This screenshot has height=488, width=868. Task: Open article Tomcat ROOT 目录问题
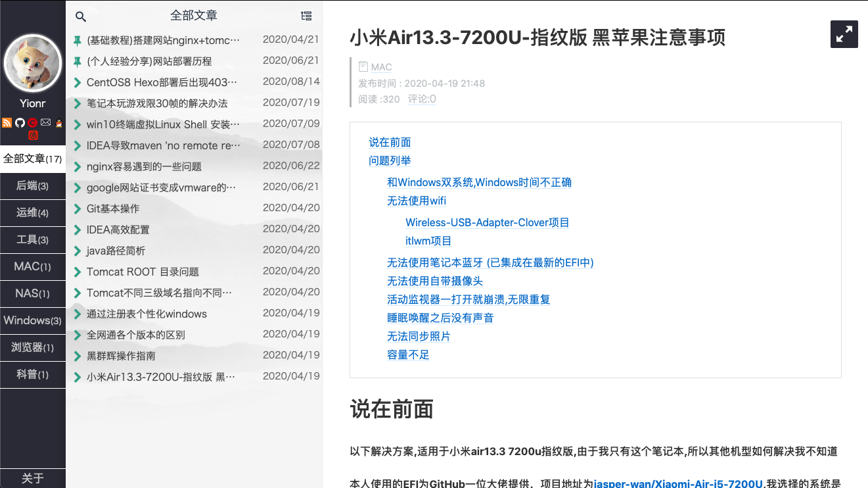(x=143, y=272)
